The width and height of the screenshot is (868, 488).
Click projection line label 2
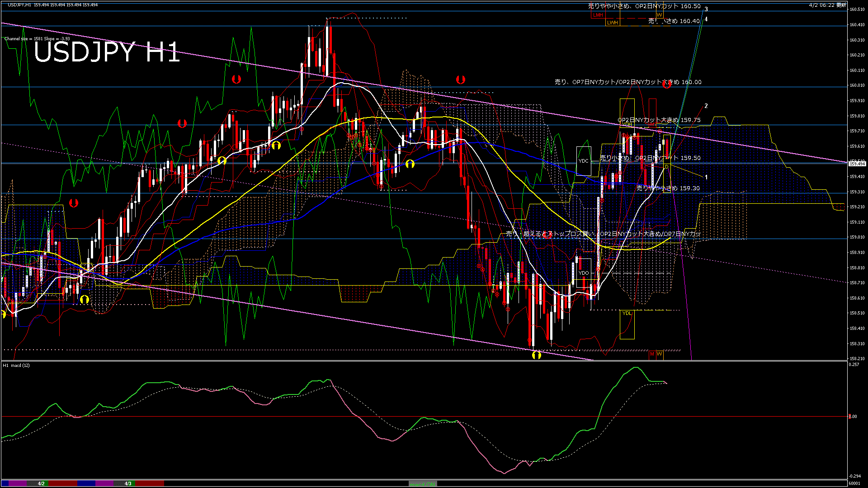pyautogui.click(x=706, y=106)
